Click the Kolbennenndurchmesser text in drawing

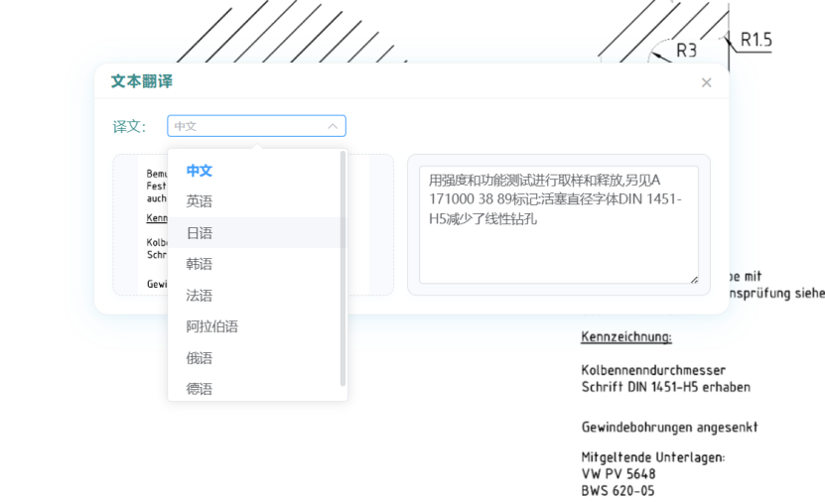click(653, 370)
